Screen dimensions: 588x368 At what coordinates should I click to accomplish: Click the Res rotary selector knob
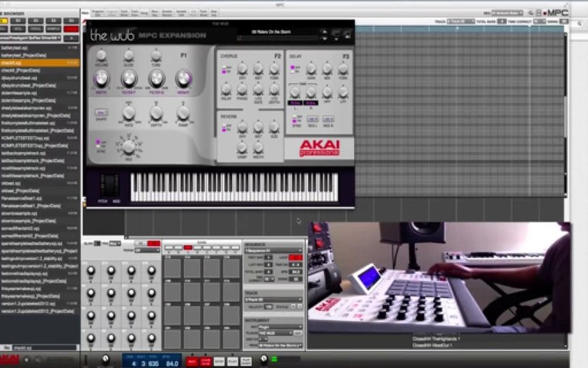click(x=129, y=147)
